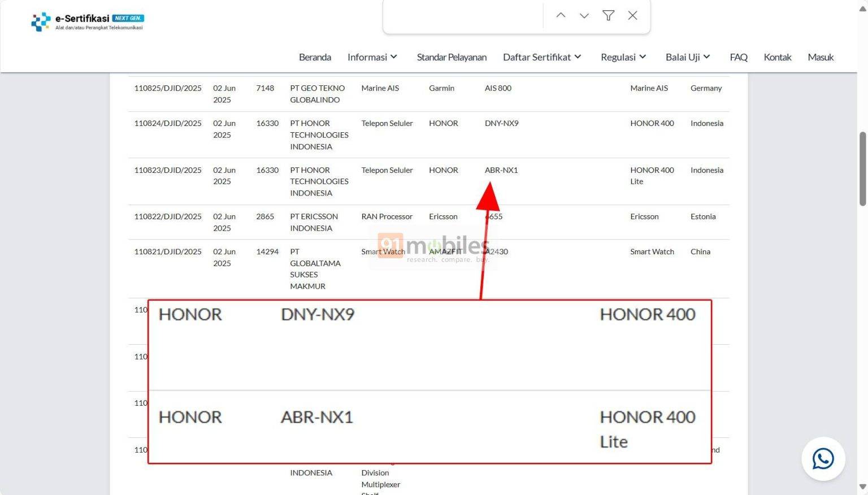
Task: Click the scrollbar up arrow
Action: (862, 8)
